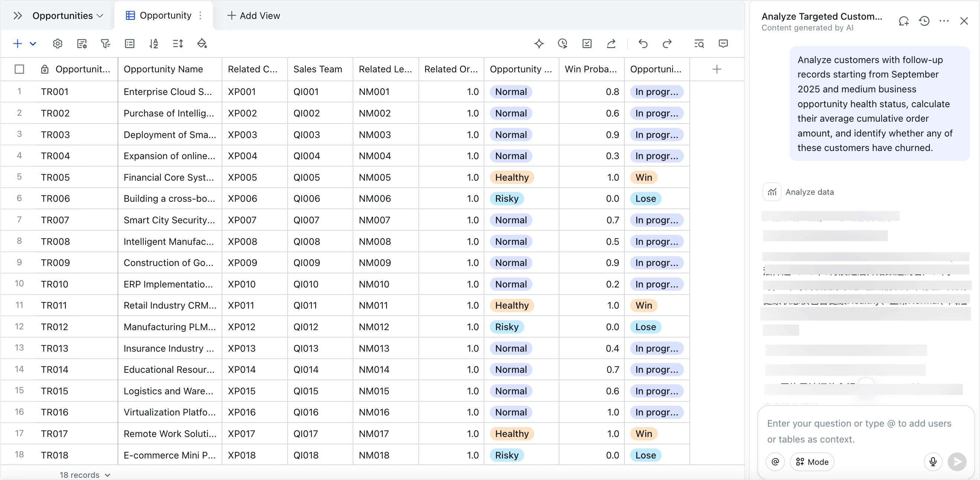Open the comments panel icon
This screenshot has width=980, height=480.
click(x=723, y=44)
